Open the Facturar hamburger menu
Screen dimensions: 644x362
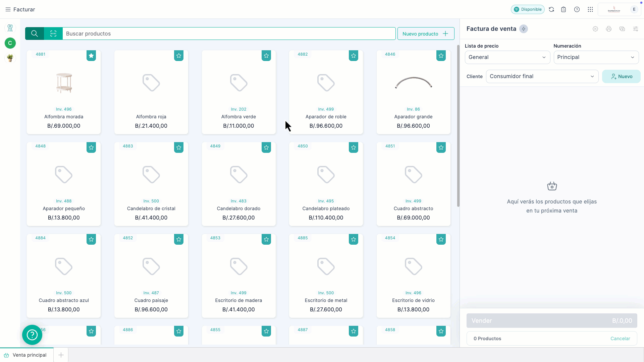coord(8,9)
